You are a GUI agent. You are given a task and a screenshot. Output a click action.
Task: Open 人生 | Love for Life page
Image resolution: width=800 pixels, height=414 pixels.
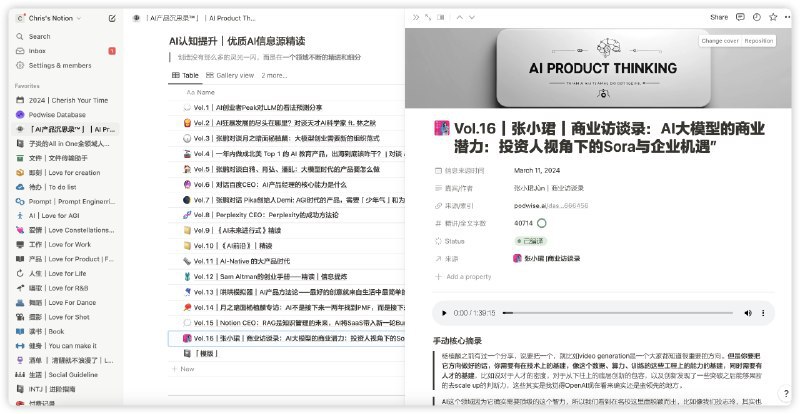(58, 274)
